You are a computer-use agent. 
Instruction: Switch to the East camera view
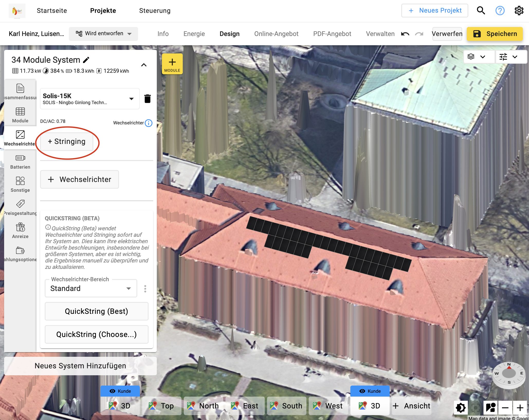[x=245, y=406]
